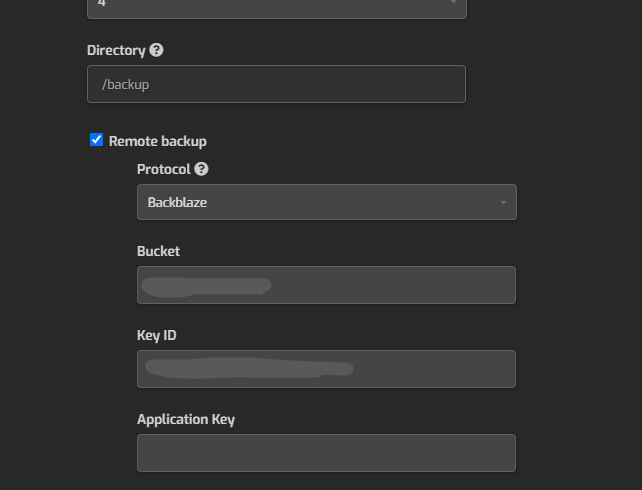Screen dimensions: 642x490
Task: Click the Remote backup label text
Action: (x=158, y=141)
